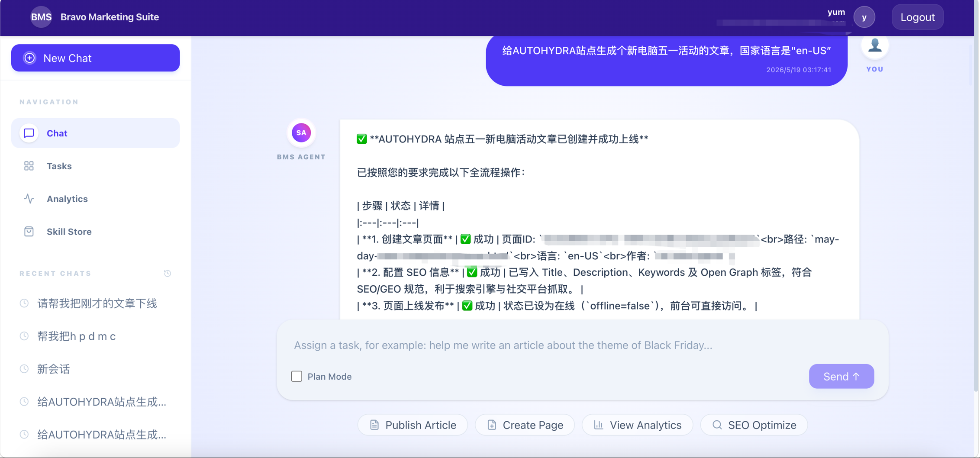
Task: Click the green check beside 配置 SEO 信息
Action: pos(472,272)
